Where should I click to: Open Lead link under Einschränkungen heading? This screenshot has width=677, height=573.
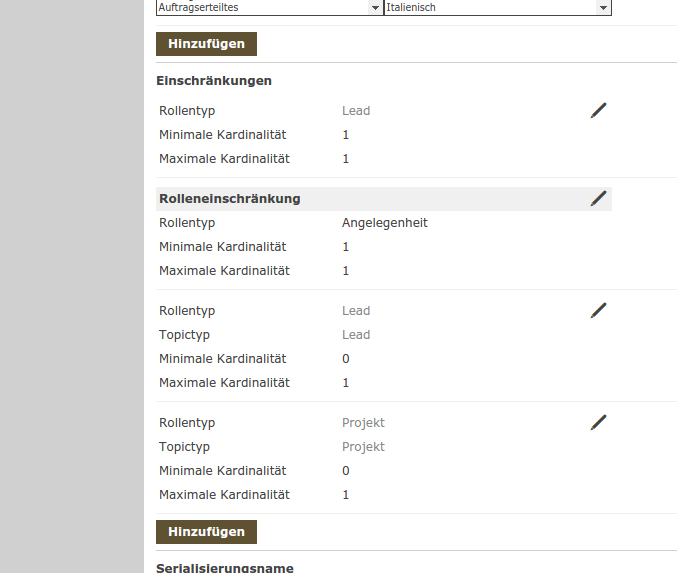coord(356,111)
